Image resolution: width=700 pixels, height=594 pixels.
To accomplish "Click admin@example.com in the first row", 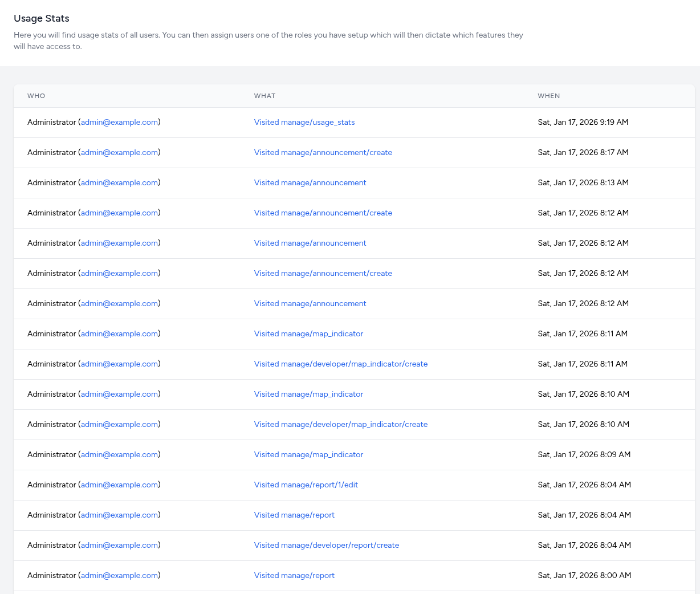I will coord(119,122).
